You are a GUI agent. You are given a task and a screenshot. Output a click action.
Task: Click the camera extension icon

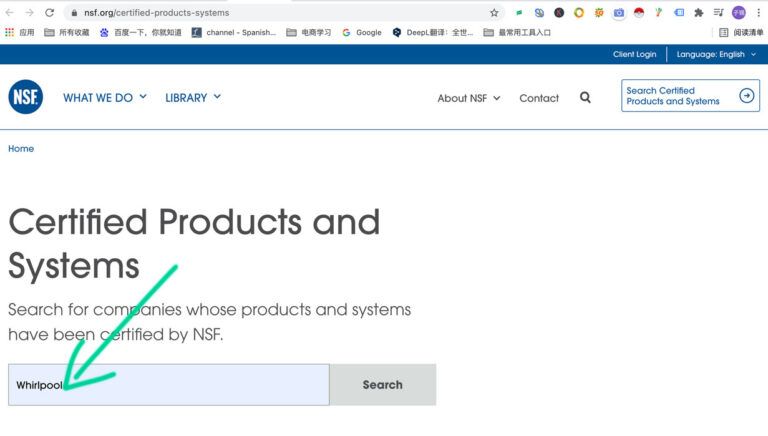[x=619, y=13]
